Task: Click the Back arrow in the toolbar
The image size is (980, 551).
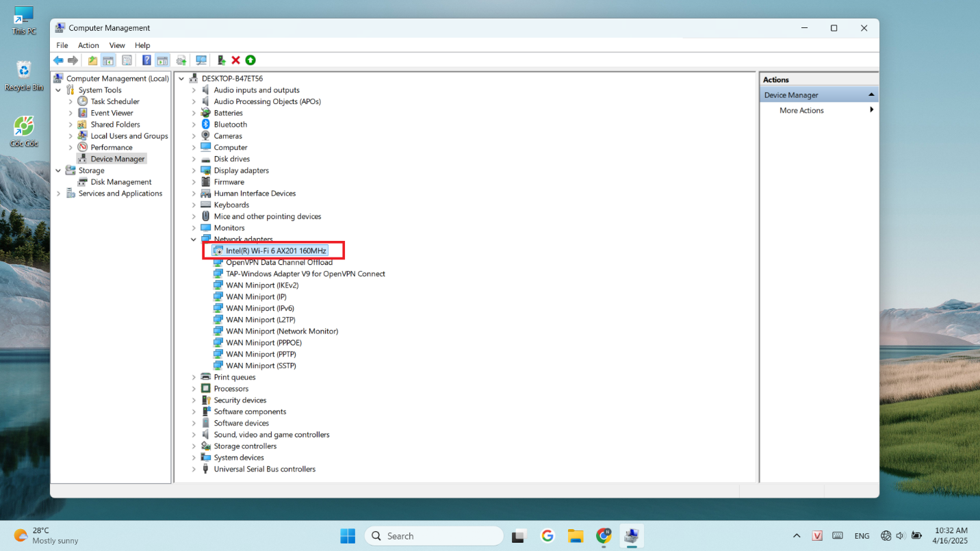Action: click(x=59, y=60)
